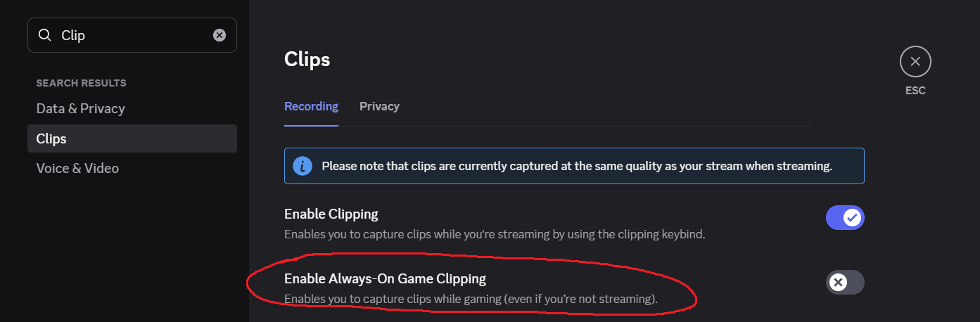Close settings with the circled X icon

(915, 62)
